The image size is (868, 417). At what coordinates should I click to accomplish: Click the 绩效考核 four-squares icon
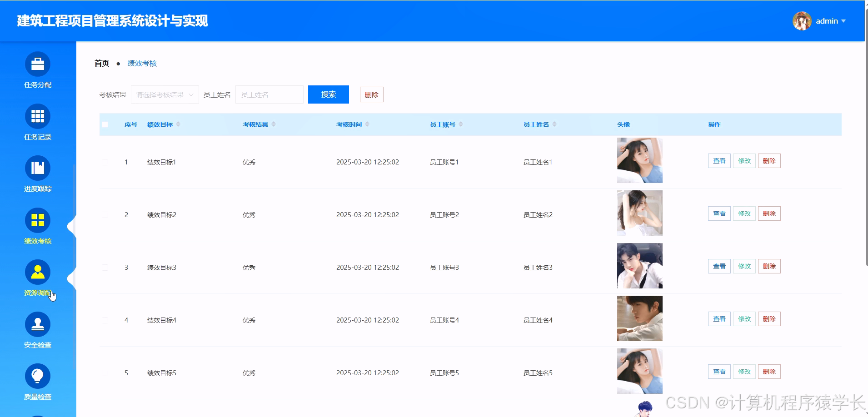38,220
